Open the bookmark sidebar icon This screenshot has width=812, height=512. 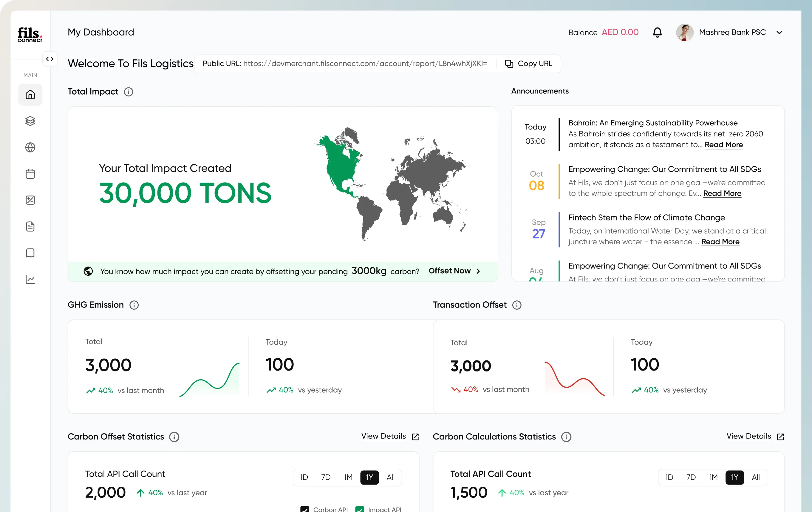[30, 253]
